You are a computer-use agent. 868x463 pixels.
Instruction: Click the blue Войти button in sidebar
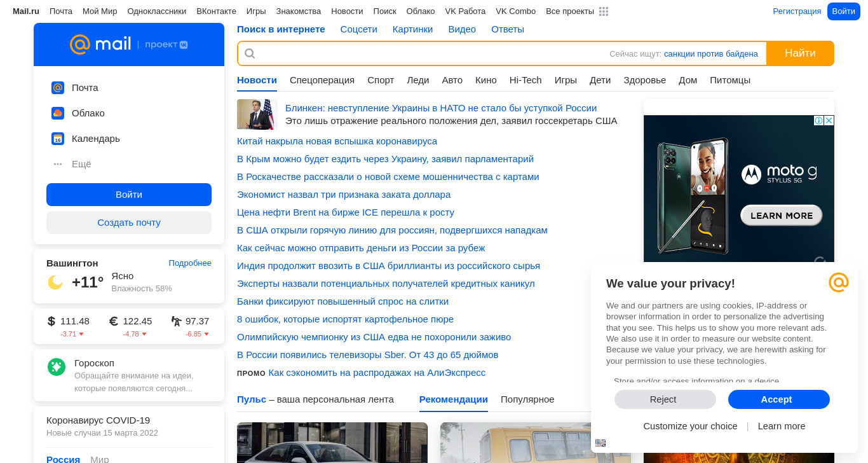pyautogui.click(x=129, y=195)
